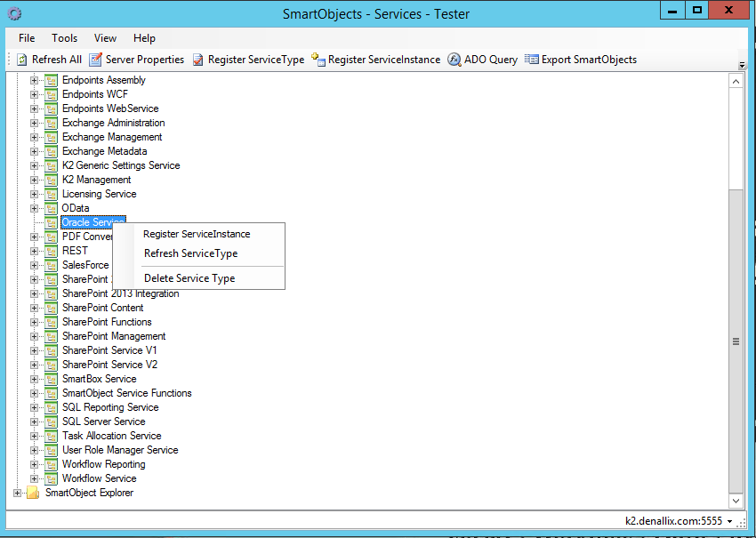756x538 pixels.
Task: Click the Endpoints Assembly service type icon
Action: pyautogui.click(x=51, y=81)
